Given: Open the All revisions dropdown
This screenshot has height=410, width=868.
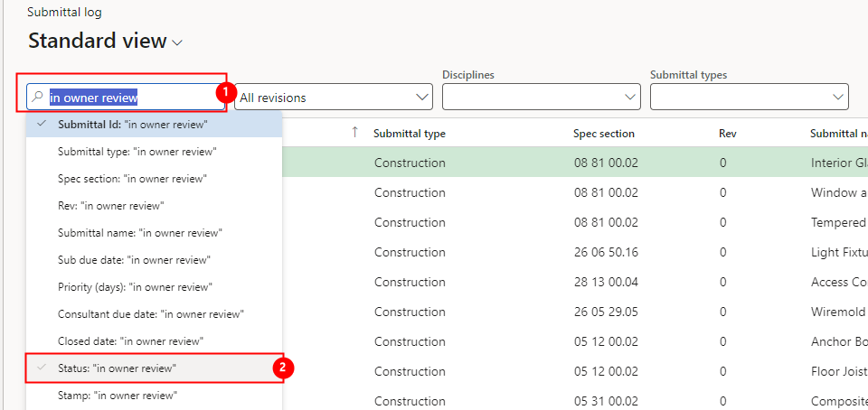Looking at the screenshot, I should tap(334, 98).
